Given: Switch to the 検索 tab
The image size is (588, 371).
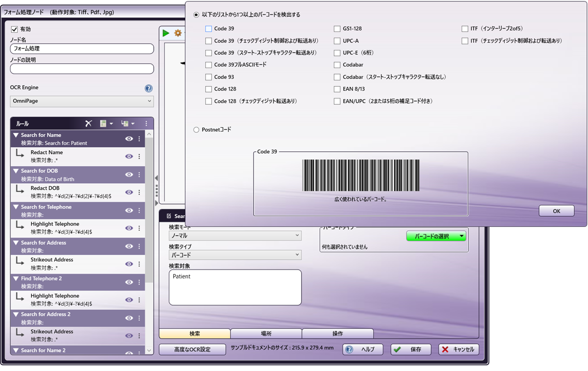Looking at the screenshot, I should click(195, 334).
